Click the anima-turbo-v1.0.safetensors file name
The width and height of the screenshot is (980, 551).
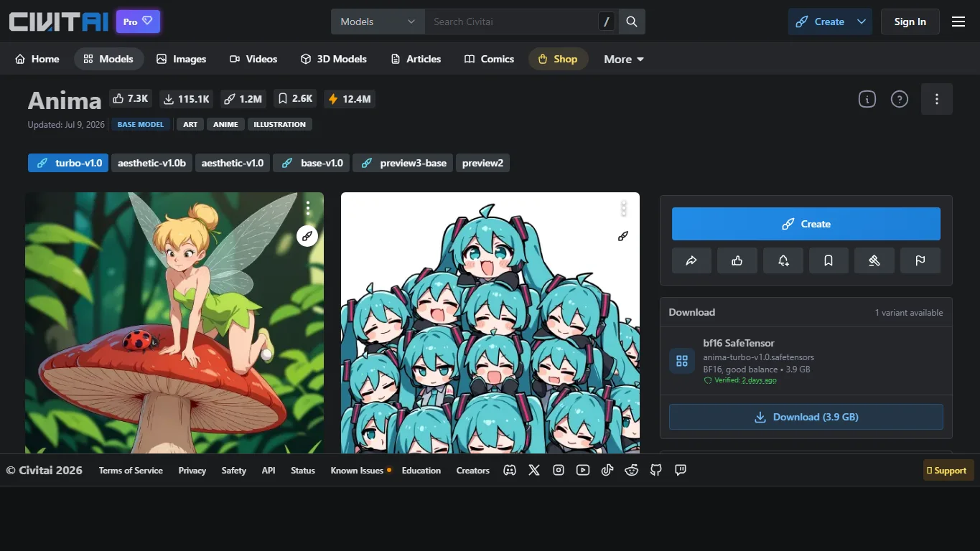pyautogui.click(x=758, y=357)
